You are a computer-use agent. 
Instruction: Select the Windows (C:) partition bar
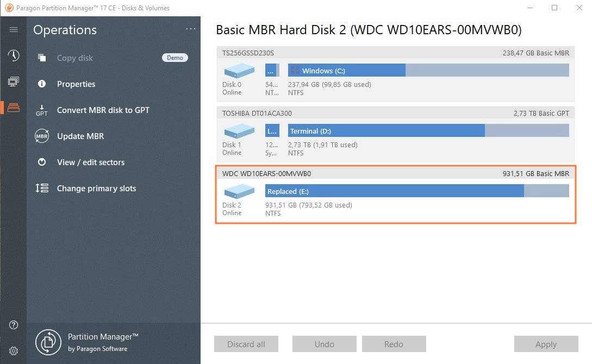[x=428, y=71]
